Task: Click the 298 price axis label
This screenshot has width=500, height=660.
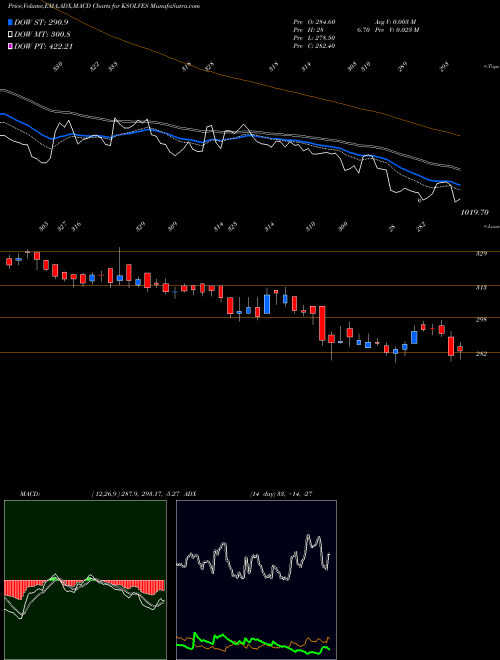Action: [482, 319]
